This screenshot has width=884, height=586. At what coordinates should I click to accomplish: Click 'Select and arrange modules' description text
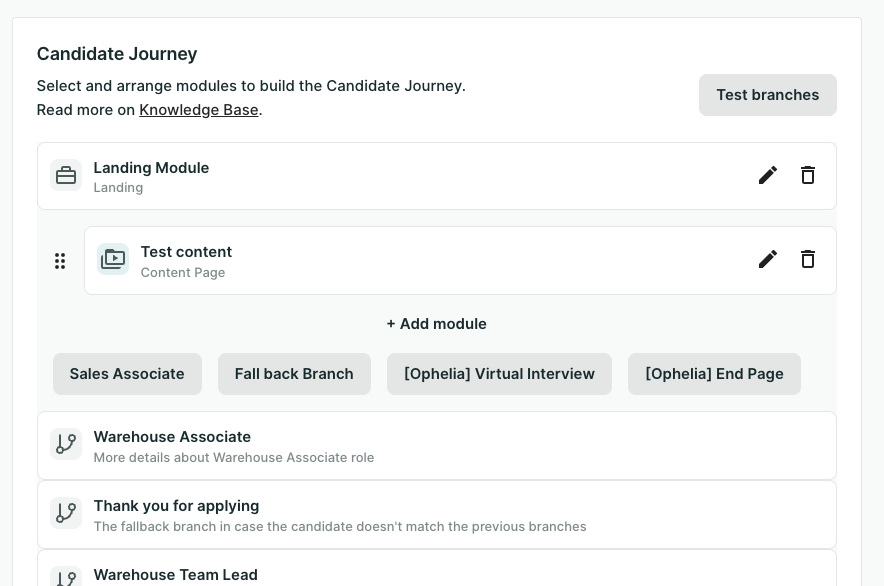tap(251, 86)
